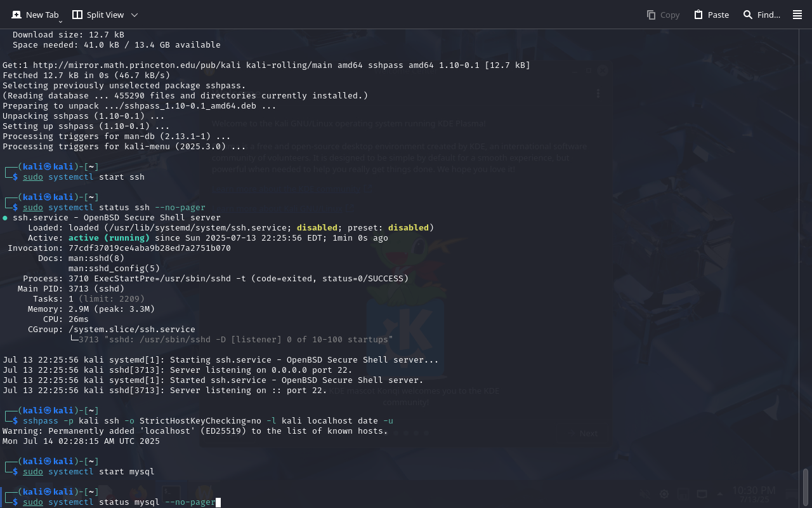Click 'Processing triggers for kali-menu' line

click(x=124, y=147)
